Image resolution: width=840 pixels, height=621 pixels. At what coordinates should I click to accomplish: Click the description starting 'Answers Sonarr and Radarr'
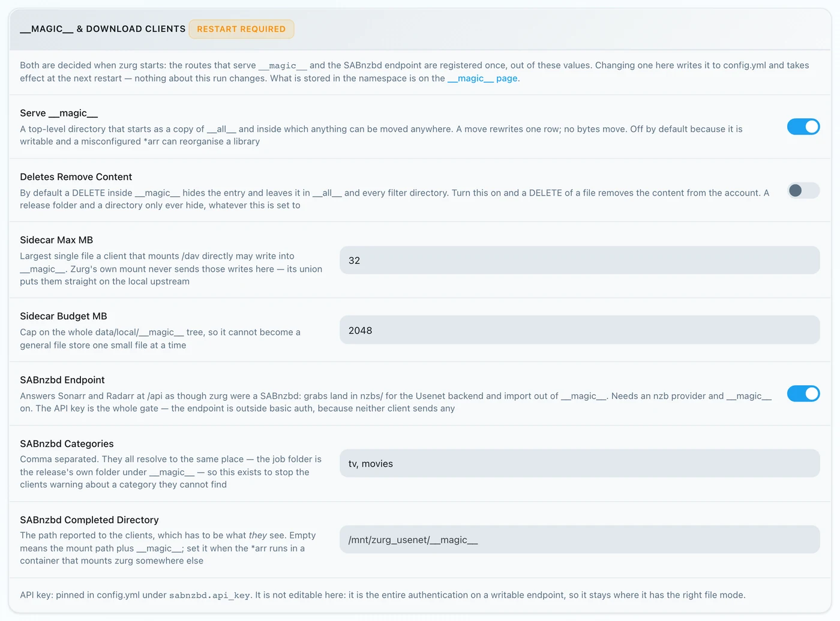(395, 402)
